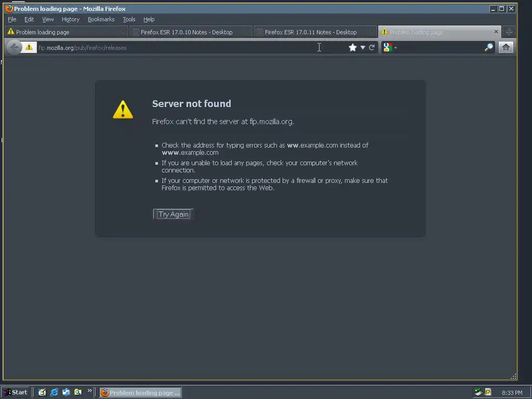Click the second system tray icon

tap(488, 392)
